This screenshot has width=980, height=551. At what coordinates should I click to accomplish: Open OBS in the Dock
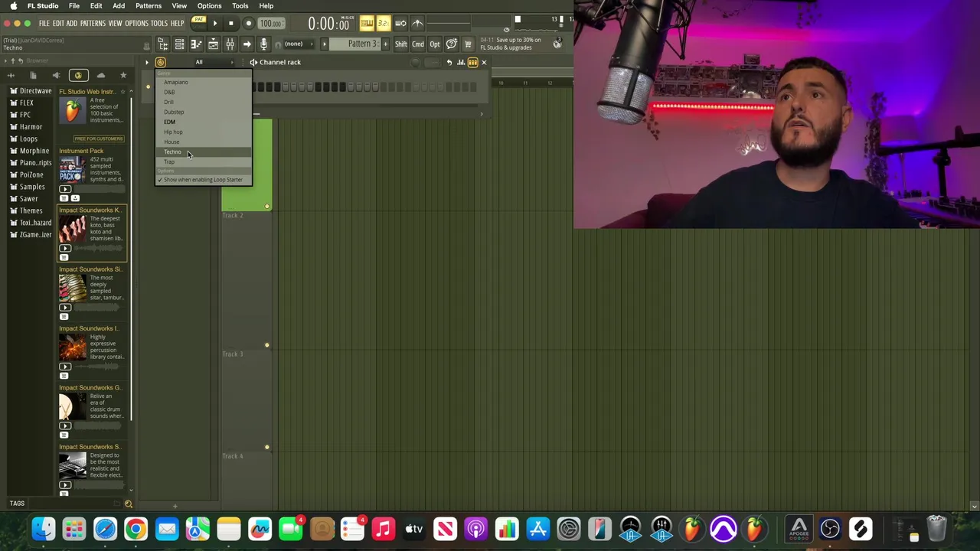pos(830,529)
